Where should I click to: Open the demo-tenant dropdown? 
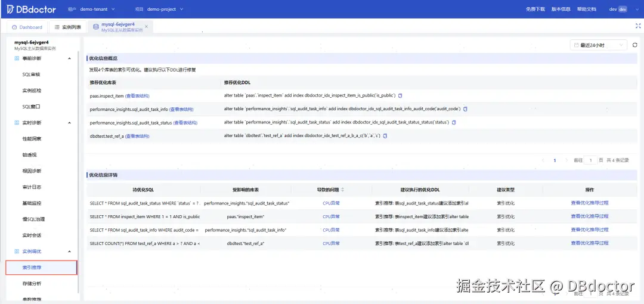[97, 9]
